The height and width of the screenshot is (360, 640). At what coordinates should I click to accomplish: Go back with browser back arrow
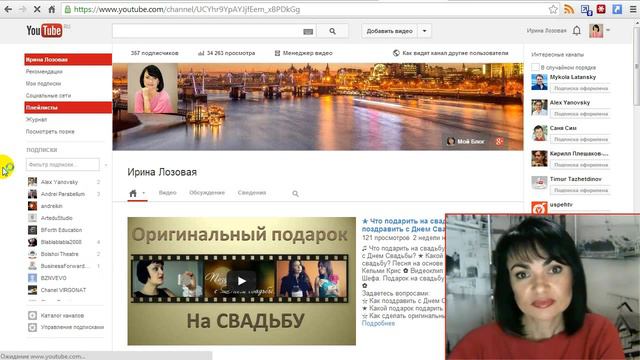point(8,9)
